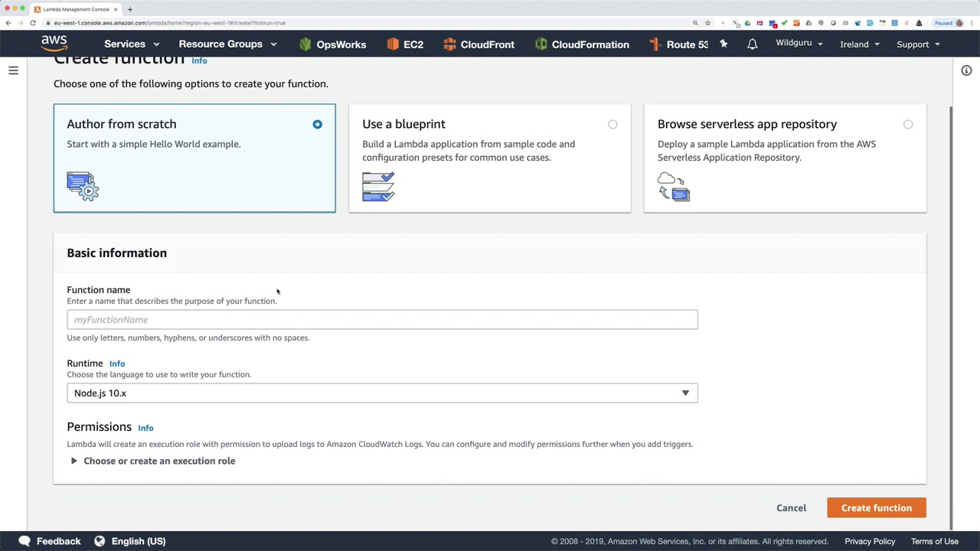The image size is (980, 551).
Task: Select the Use a blueprint radio button
Action: coord(612,124)
